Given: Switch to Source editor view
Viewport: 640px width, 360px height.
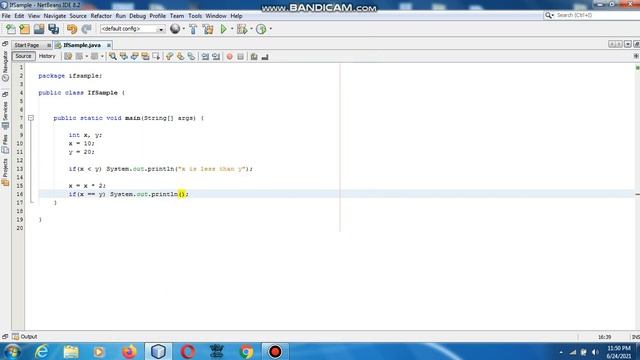Looking at the screenshot, I should 23,56.
